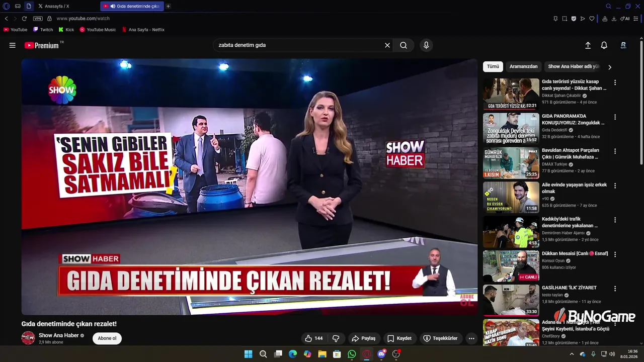644x362 pixels.
Task: Clear the search query with X
Action: 387,45
